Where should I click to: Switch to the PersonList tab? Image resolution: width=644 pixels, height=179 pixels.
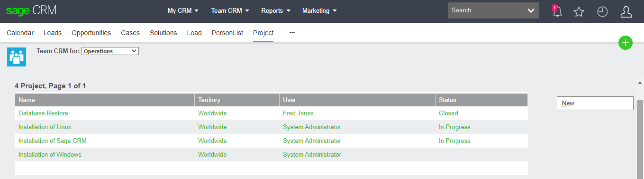[x=227, y=33]
